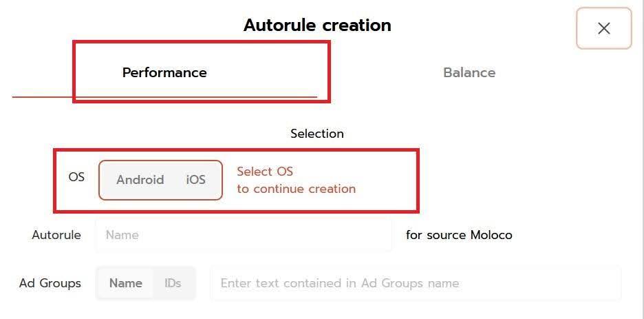Image resolution: width=644 pixels, height=319 pixels.
Task: Filter Ad Groups by Name
Action: click(126, 283)
